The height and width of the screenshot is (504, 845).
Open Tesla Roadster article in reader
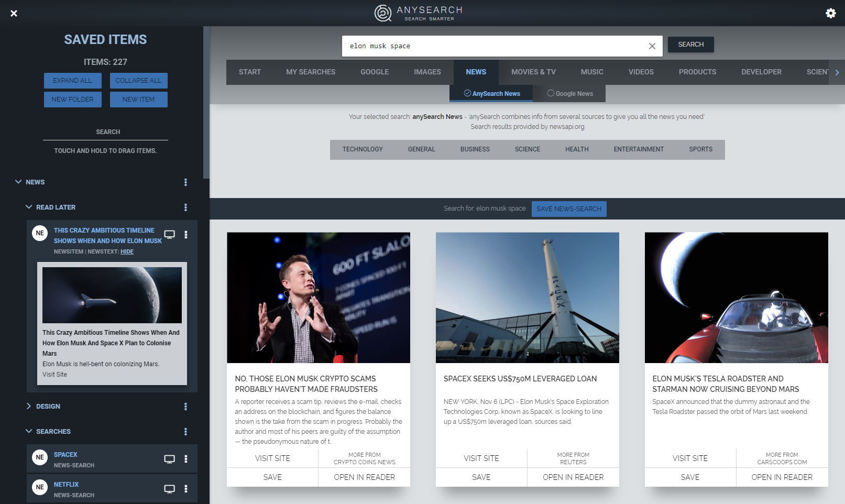(782, 477)
